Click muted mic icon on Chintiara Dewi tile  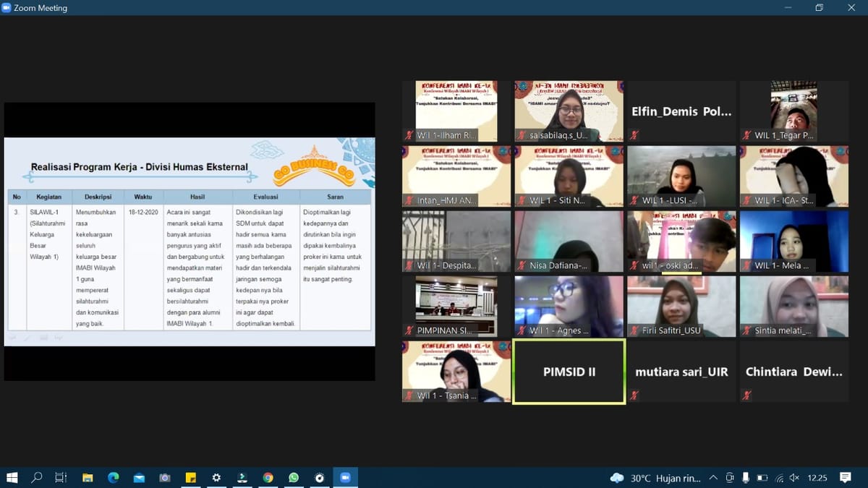747,395
